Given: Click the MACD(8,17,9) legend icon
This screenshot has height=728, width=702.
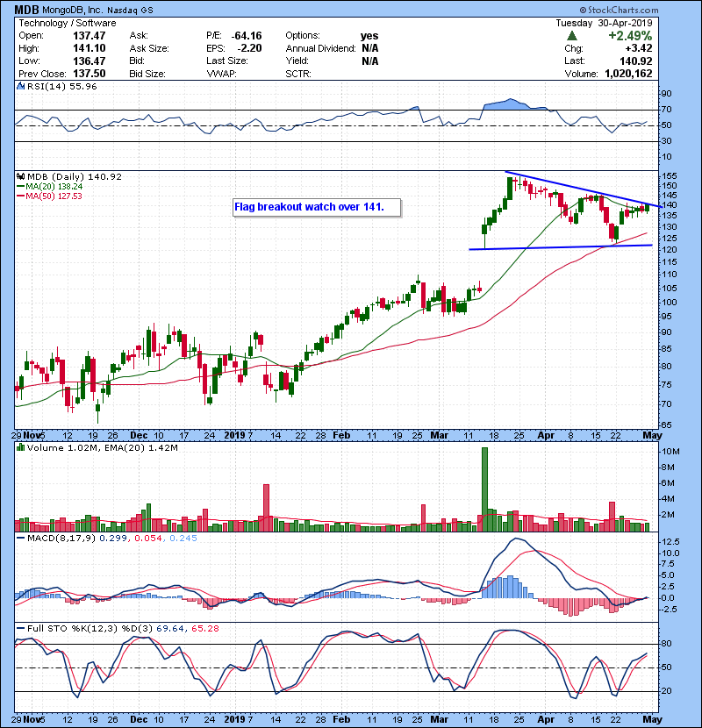Looking at the screenshot, I should click(20, 539).
